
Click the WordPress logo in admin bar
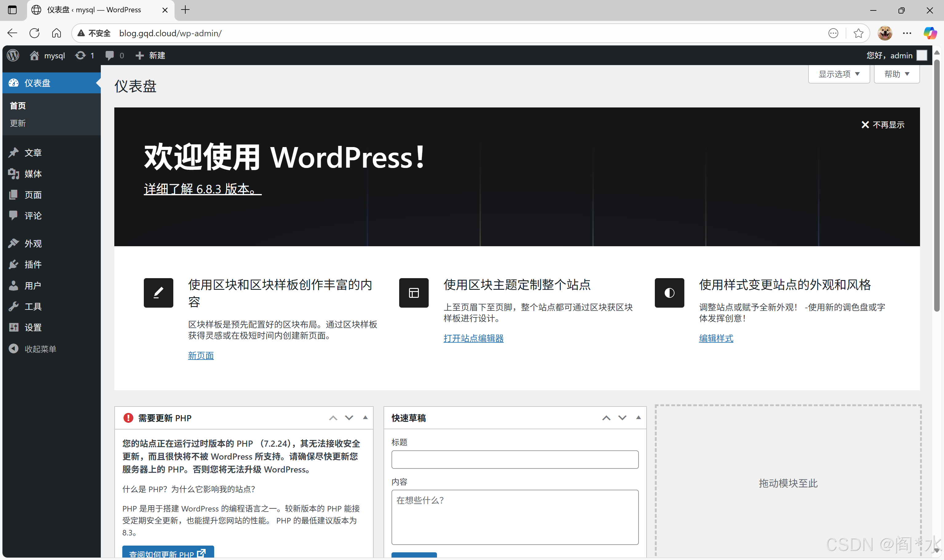click(13, 56)
